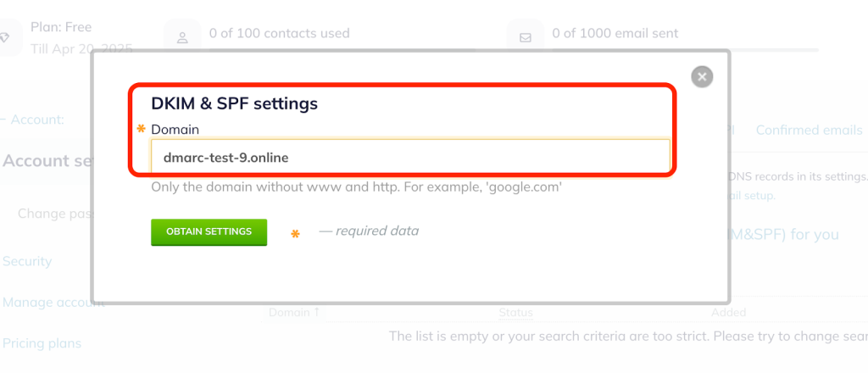Open Pricing plans from the sidebar
This screenshot has width=868, height=373.
tap(42, 343)
